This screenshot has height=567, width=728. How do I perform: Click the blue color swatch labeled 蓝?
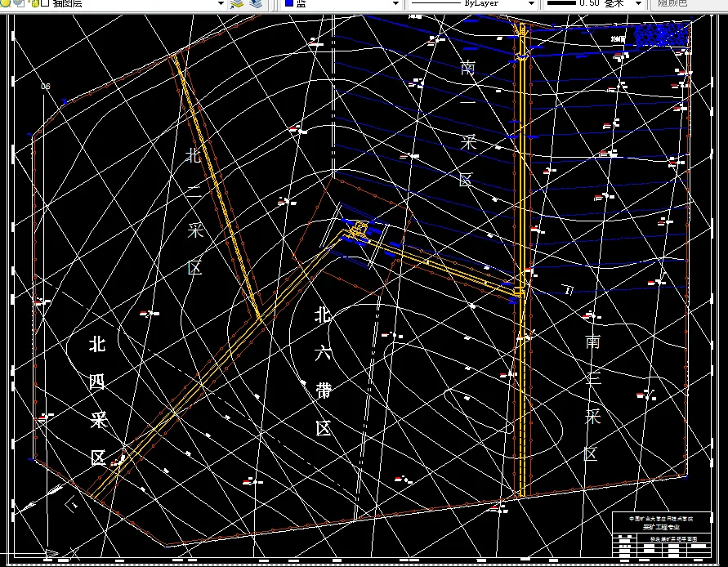(289, 2)
